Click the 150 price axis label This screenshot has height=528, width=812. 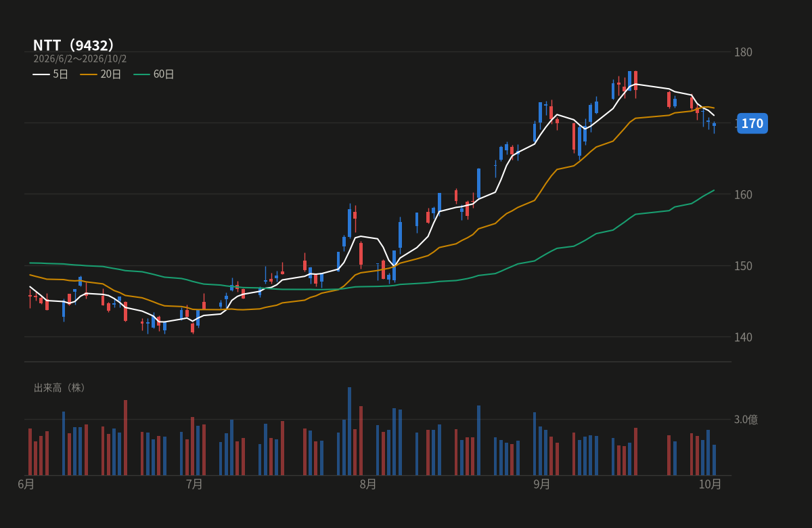pyautogui.click(x=744, y=265)
